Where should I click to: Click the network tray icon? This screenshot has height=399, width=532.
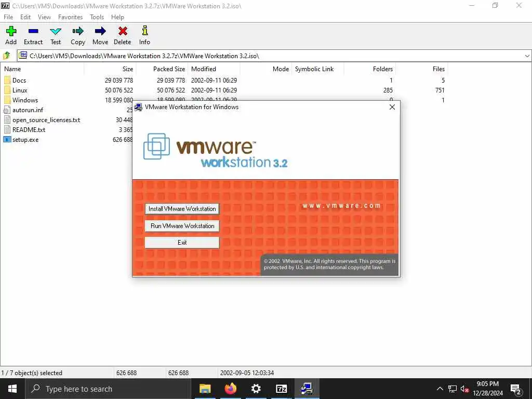[453, 389]
